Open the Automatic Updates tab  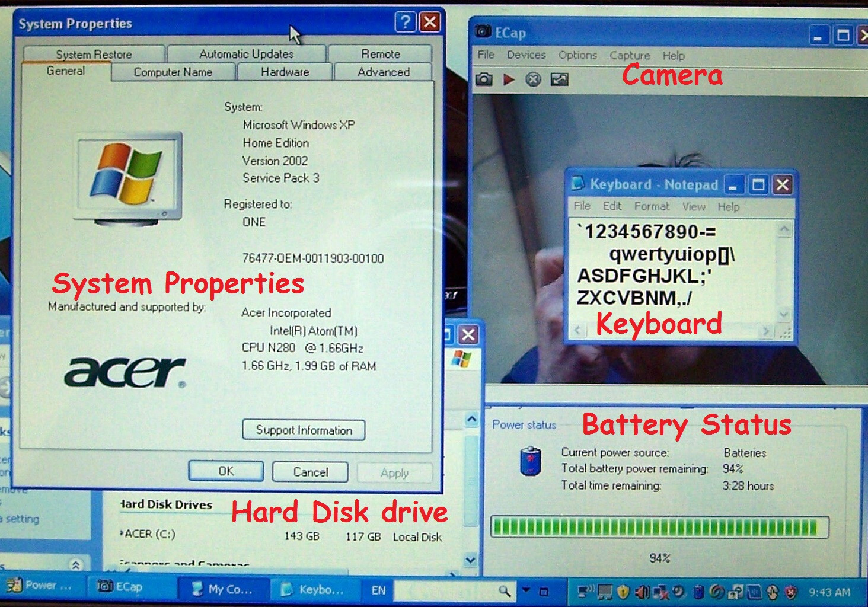point(246,54)
